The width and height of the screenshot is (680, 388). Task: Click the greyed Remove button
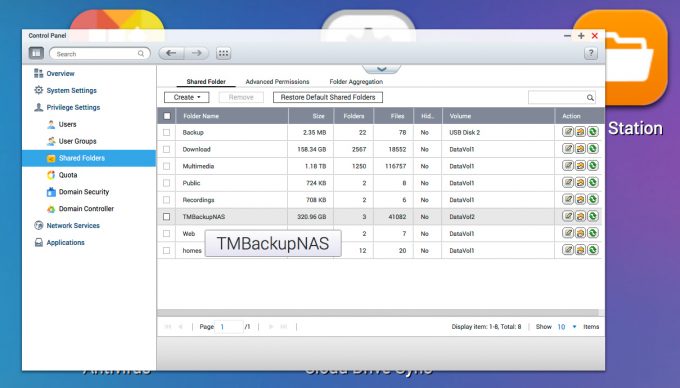(x=241, y=98)
